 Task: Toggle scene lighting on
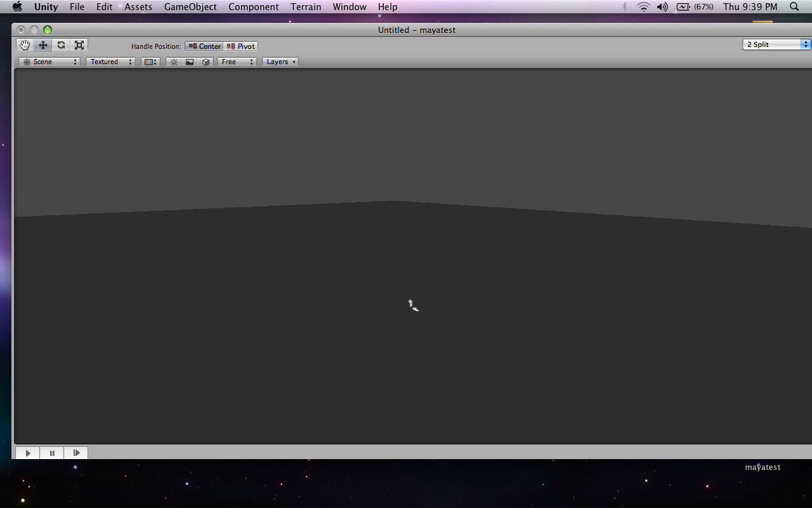(x=174, y=62)
